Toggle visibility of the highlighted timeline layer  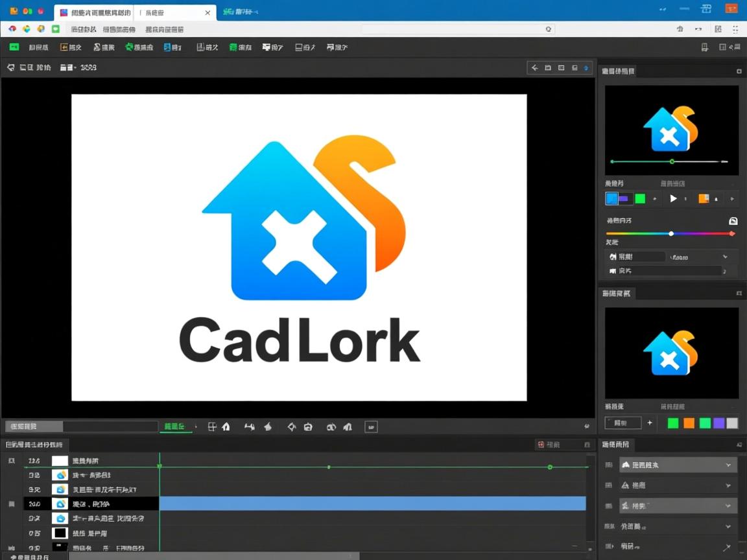click(x=12, y=504)
